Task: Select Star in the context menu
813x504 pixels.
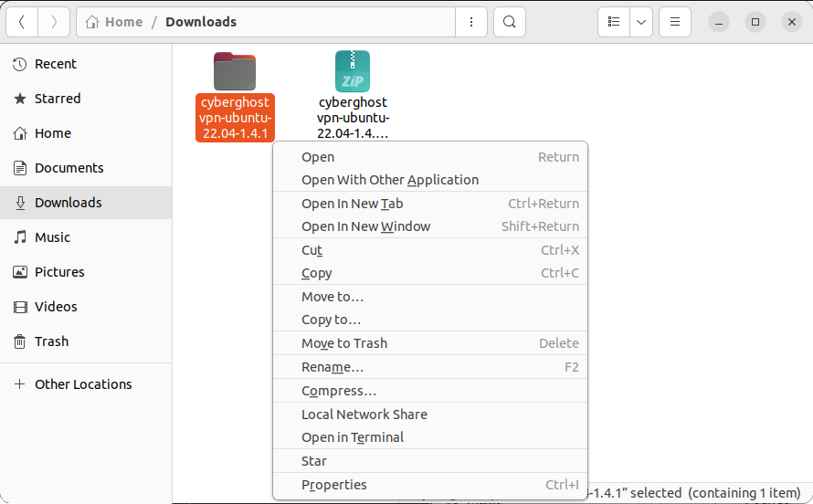Action: coord(430,461)
